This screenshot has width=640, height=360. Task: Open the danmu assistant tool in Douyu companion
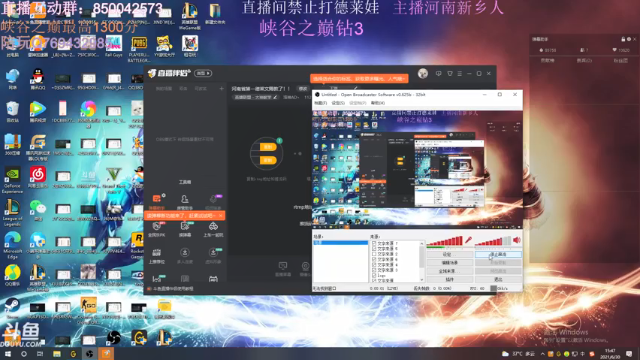pyautogui.click(x=157, y=199)
